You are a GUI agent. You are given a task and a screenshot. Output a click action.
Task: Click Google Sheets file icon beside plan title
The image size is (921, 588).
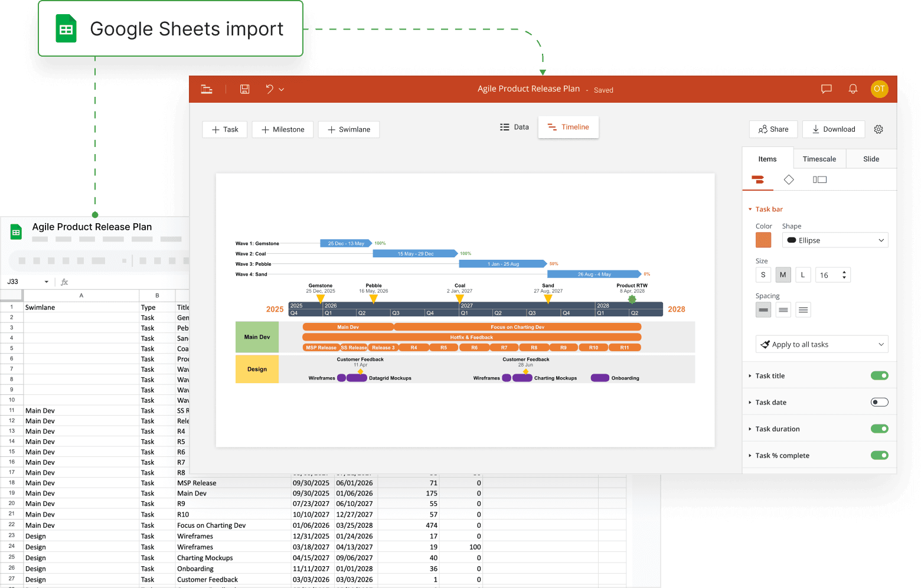[x=16, y=232]
